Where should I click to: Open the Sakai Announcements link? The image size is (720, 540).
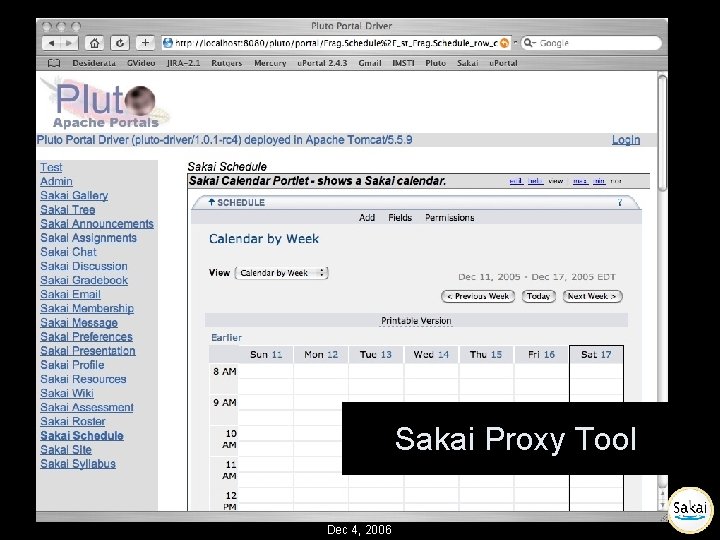(x=97, y=224)
